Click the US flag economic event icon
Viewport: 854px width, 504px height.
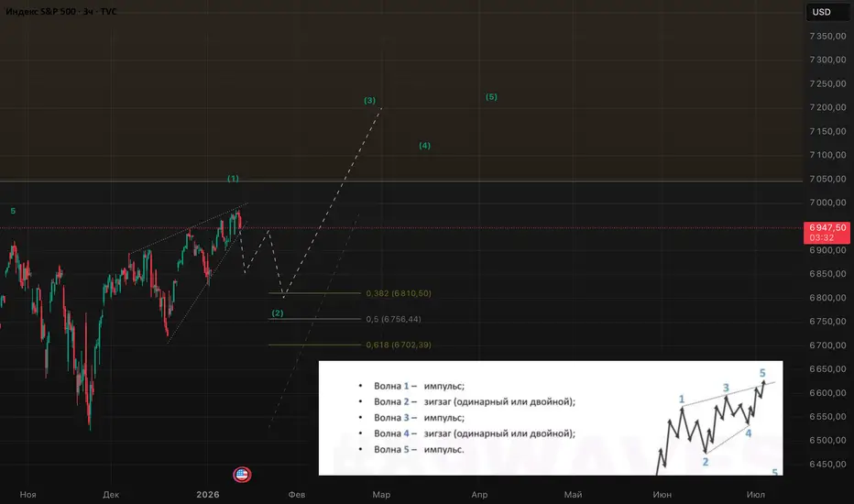point(242,475)
